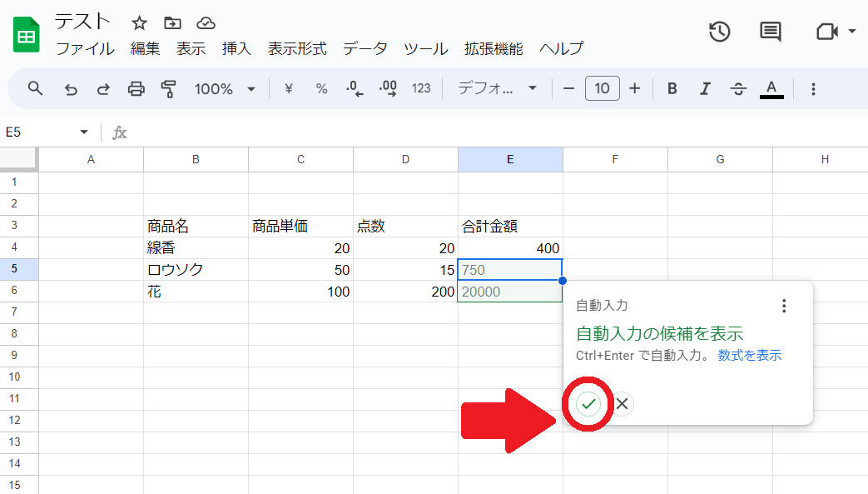Star the テスト document

click(x=140, y=22)
